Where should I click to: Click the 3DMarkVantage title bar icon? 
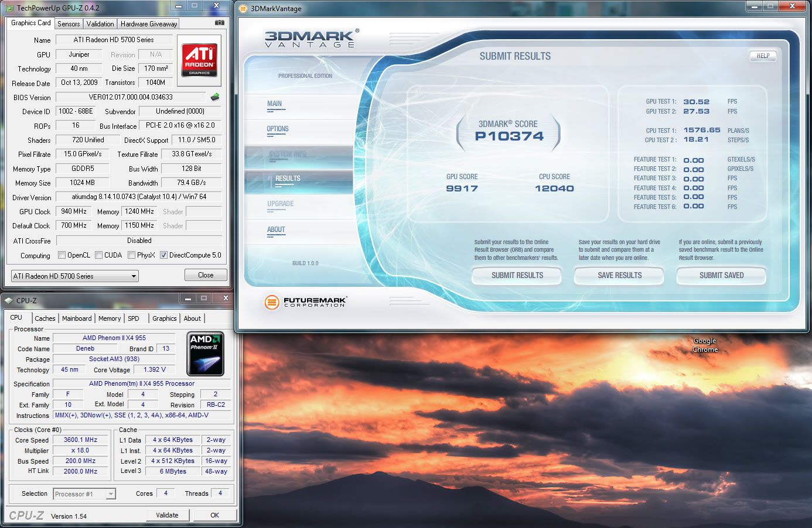[x=244, y=8]
